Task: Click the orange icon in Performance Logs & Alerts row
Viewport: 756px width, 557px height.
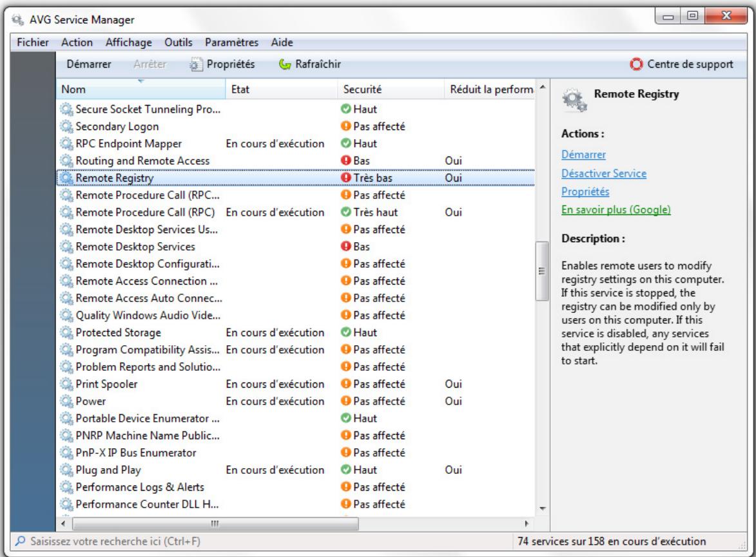Action: pyautogui.click(x=345, y=487)
